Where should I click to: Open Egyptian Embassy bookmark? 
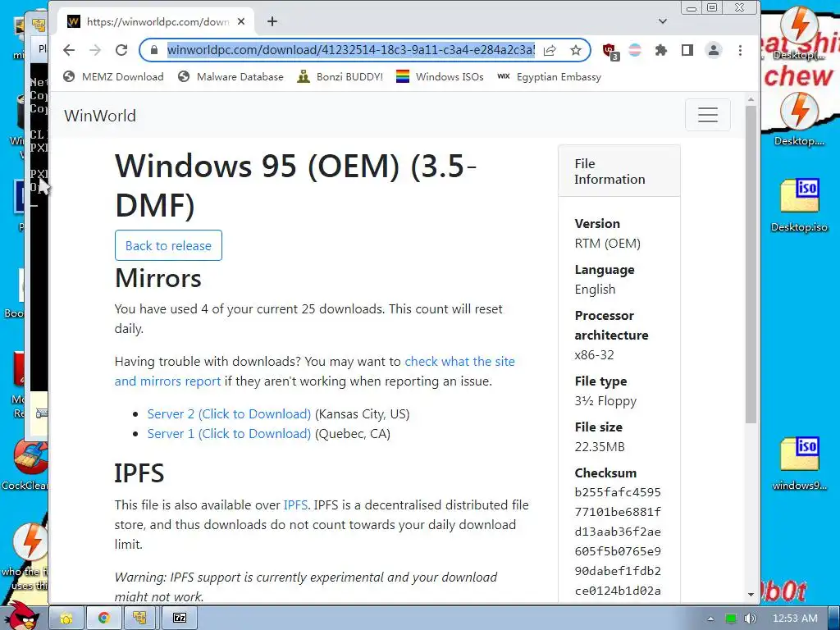click(x=549, y=77)
